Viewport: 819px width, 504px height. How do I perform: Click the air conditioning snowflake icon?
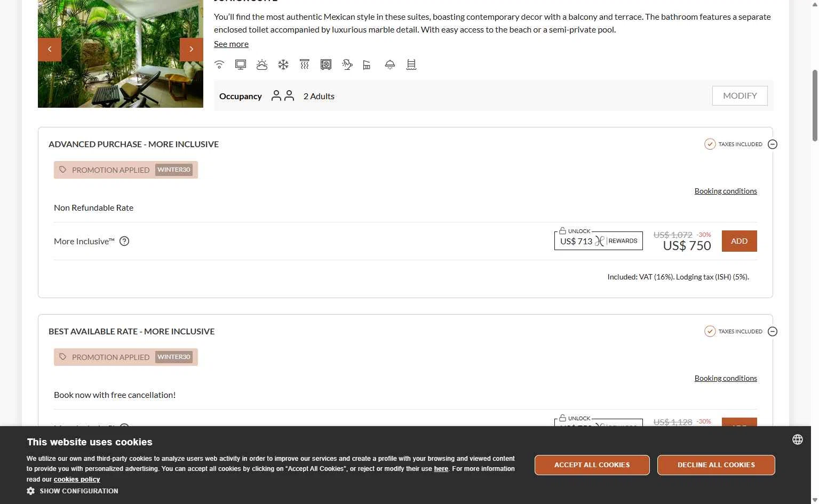click(283, 65)
